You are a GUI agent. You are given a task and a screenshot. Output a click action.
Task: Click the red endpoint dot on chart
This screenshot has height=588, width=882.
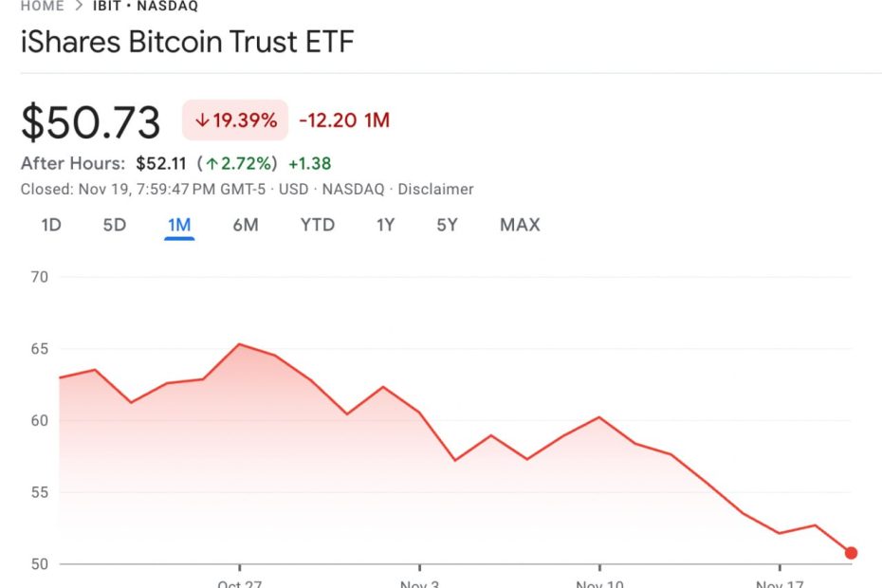(x=851, y=553)
